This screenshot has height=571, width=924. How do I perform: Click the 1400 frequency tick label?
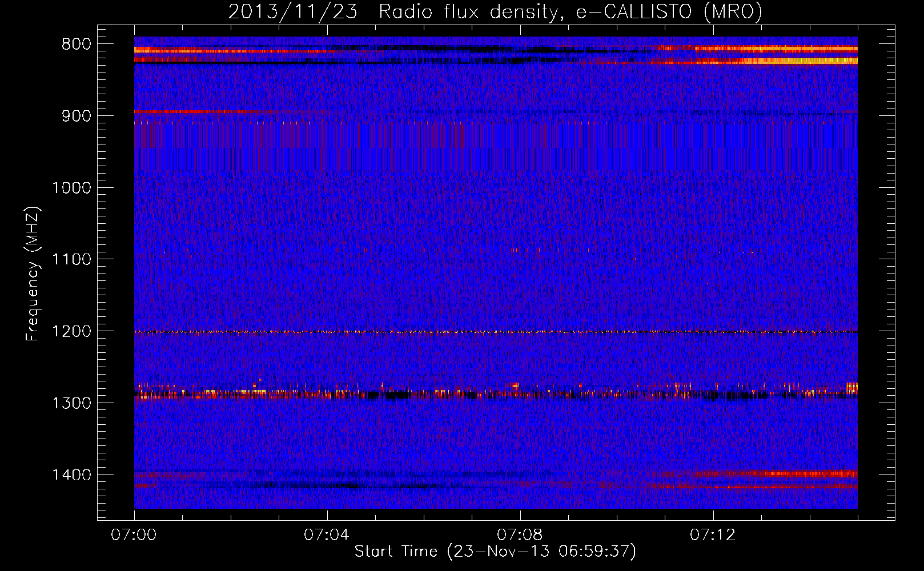71,475
